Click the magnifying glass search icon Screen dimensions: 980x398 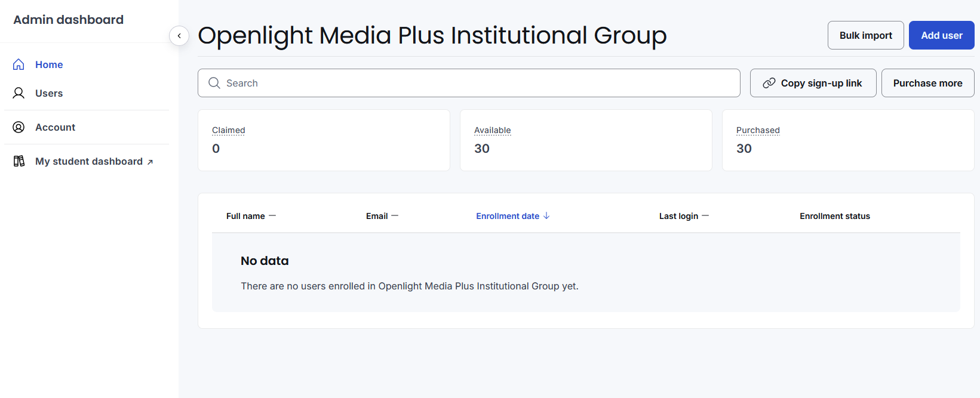(x=214, y=83)
